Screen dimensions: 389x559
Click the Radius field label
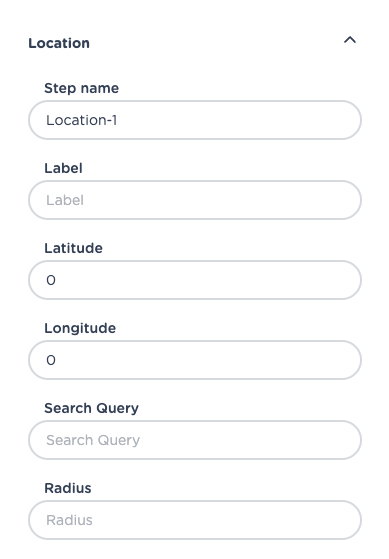click(x=68, y=488)
